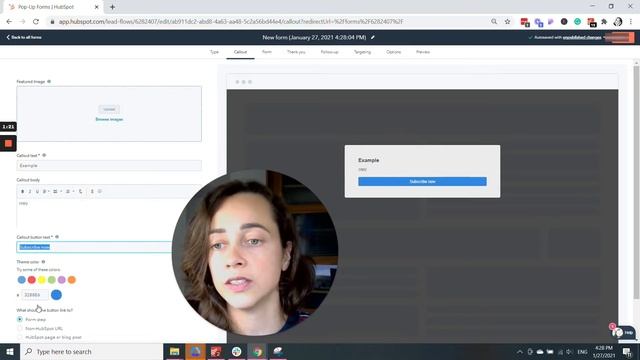Screen dimensions: 640x360
Task: Open the green circular extension icon
Action: click(x=577, y=22)
